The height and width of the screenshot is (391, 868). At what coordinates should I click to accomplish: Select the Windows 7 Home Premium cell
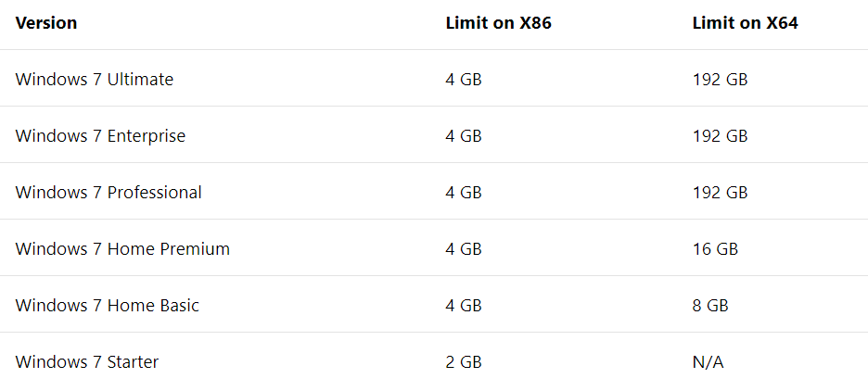point(123,248)
